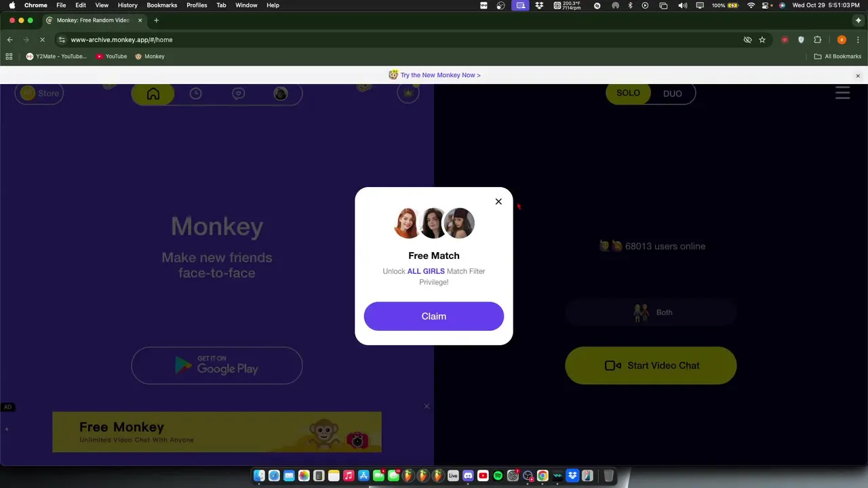This screenshot has width=868, height=488.
Task: Click Try the New Monkey Now link
Action: click(x=440, y=75)
